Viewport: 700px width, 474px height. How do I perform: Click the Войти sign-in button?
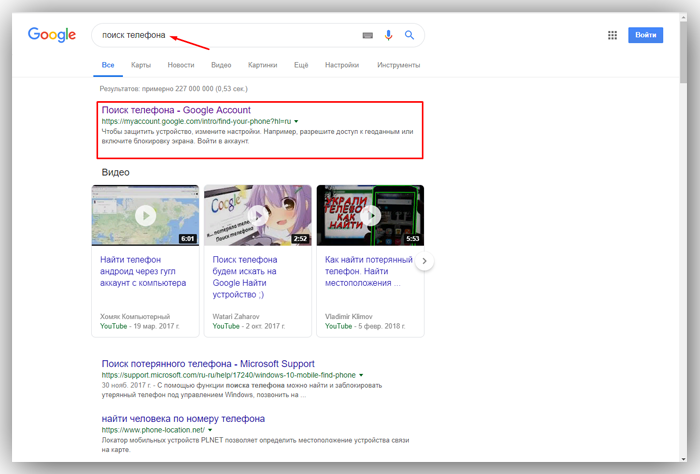click(x=646, y=35)
